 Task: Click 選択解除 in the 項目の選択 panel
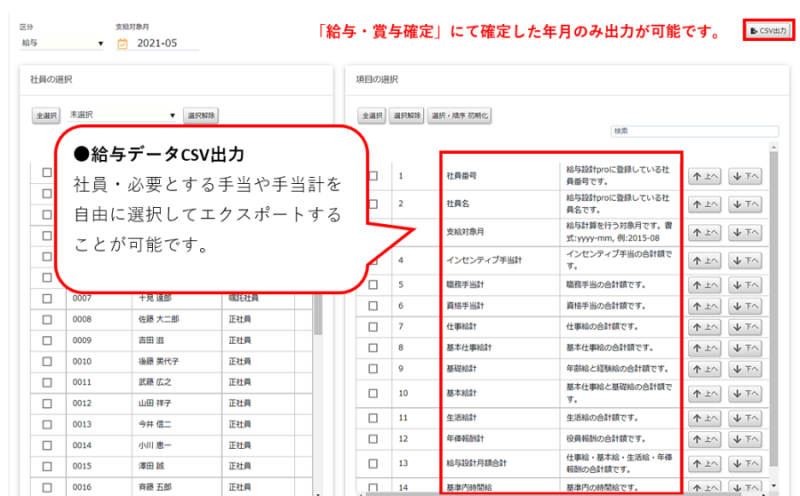click(x=406, y=115)
